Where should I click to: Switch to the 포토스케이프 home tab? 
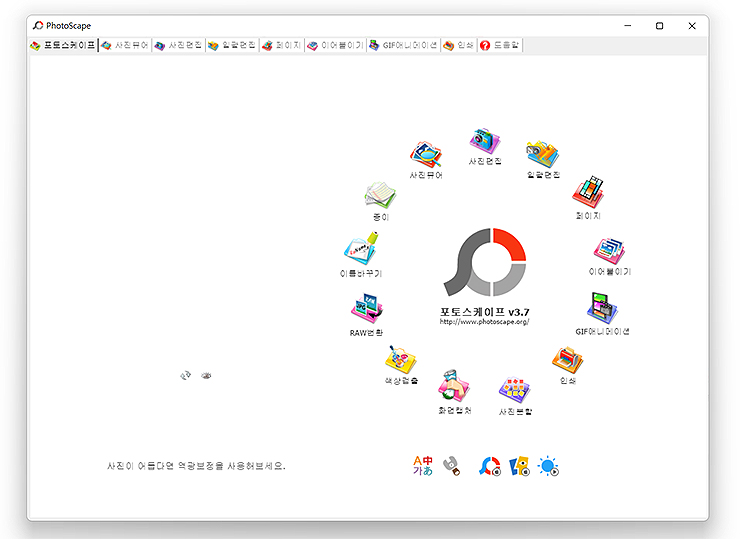[x=63, y=45]
